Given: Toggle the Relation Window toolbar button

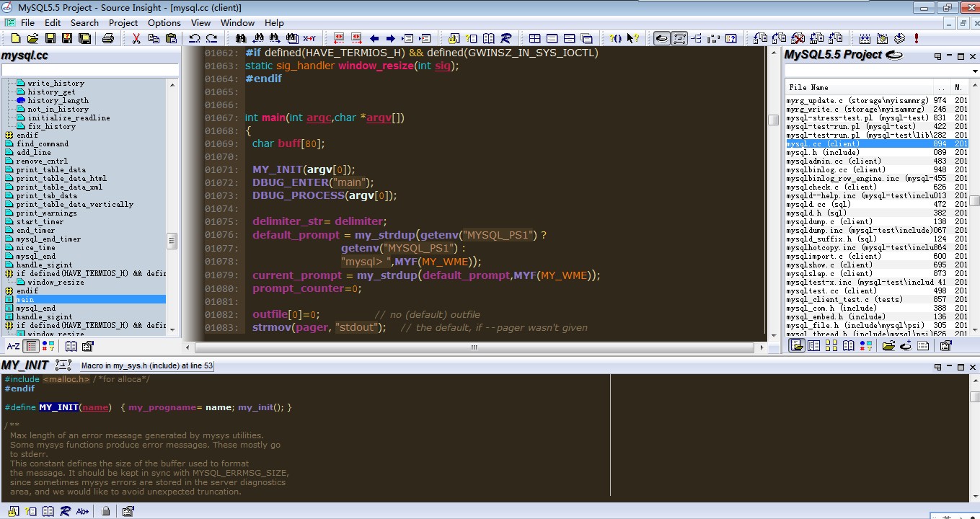Looking at the screenshot, I should pos(697,38).
